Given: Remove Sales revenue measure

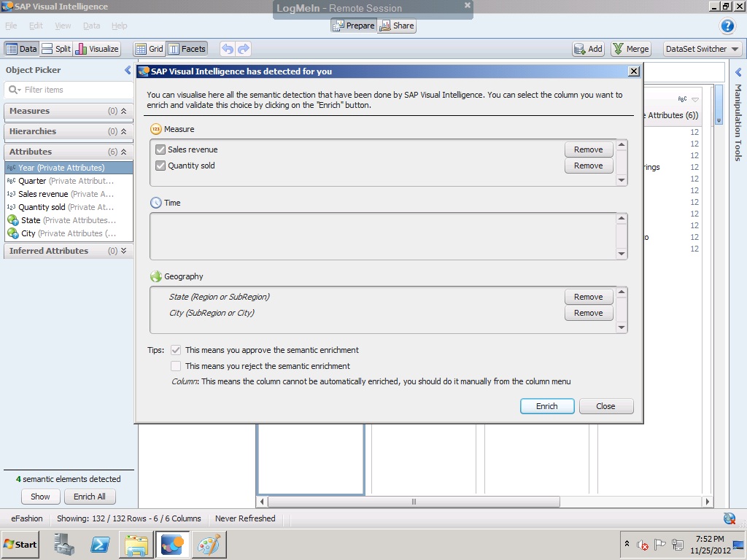Looking at the screenshot, I should [x=589, y=149].
